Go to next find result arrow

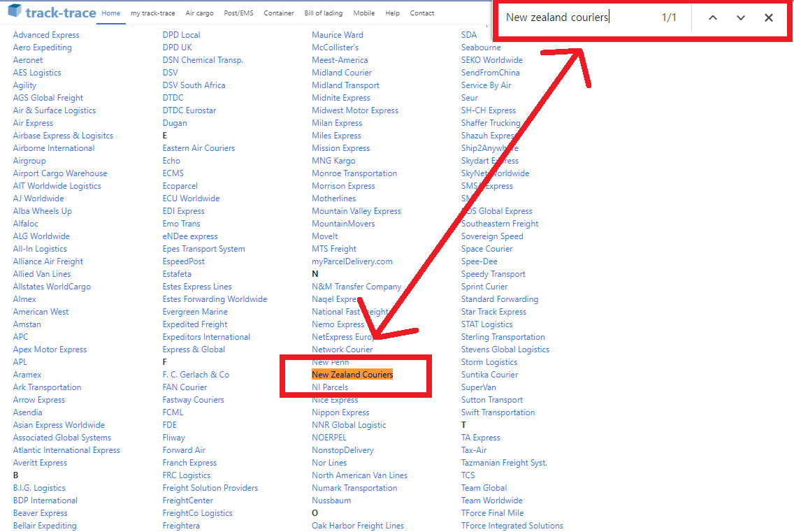[740, 17]
